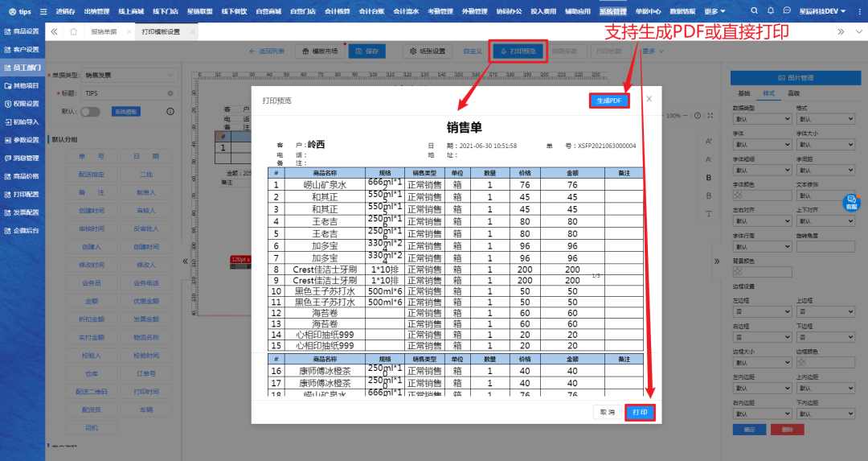
Task: Click the home icon in tab bar
Action: [73, 31]
